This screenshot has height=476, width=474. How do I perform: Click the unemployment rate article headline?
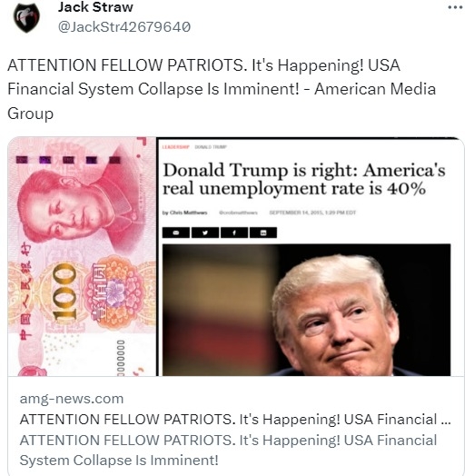coord(304,179)
